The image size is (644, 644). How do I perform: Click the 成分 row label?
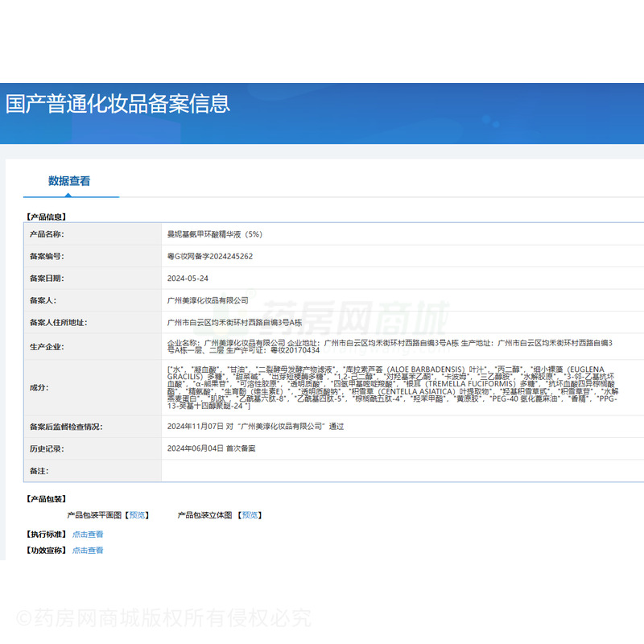[x=39, y=387]
